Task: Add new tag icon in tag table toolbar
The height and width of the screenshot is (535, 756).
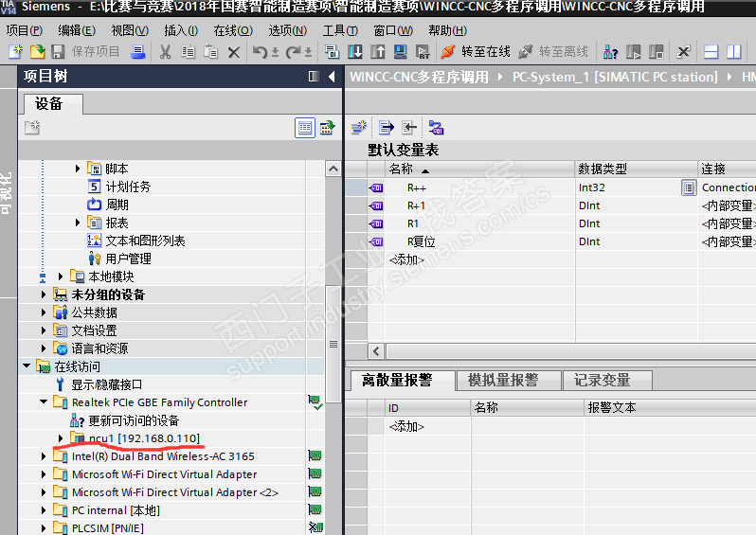Action: pos(359,128)
